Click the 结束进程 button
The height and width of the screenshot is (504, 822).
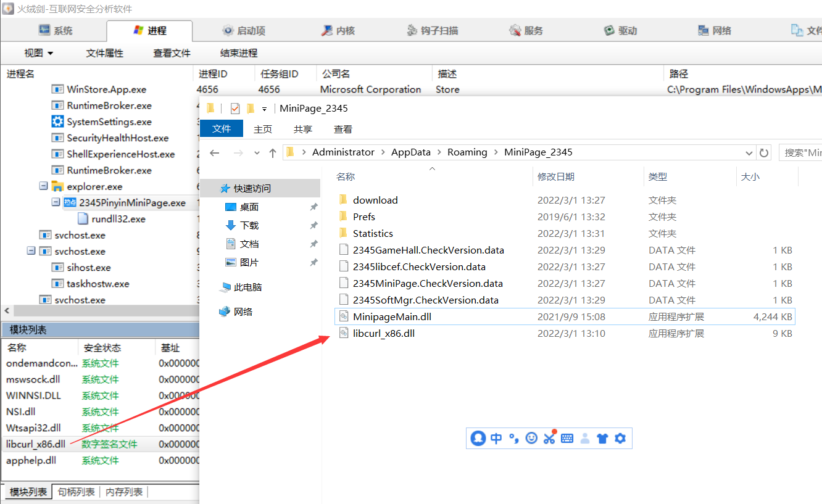(239, 54)
